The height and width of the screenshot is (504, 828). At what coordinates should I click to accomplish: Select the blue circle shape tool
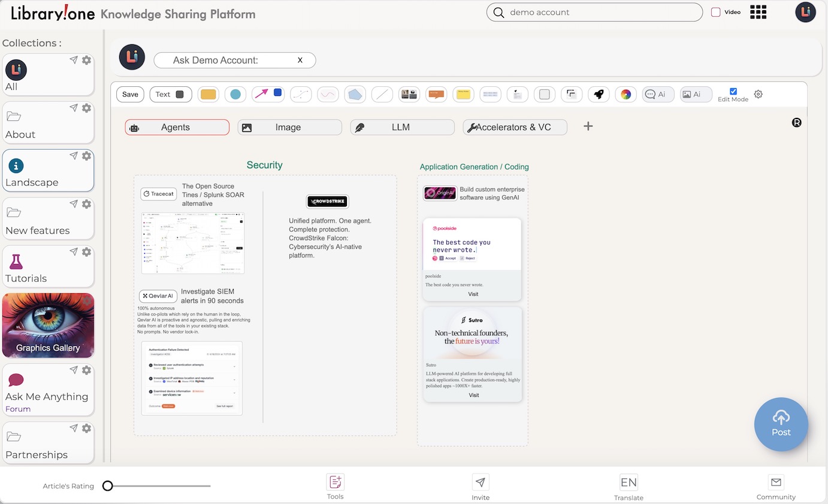pyautogui.click(x=235, y=95)
